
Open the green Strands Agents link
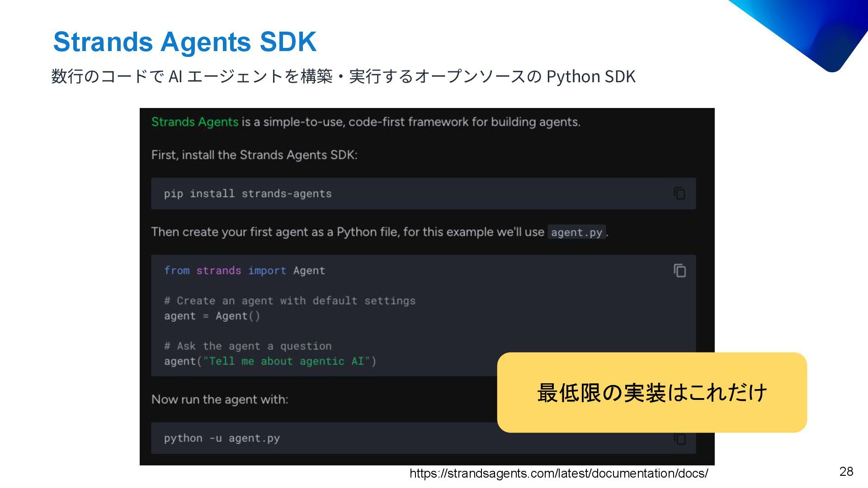[x=195, y=122]
